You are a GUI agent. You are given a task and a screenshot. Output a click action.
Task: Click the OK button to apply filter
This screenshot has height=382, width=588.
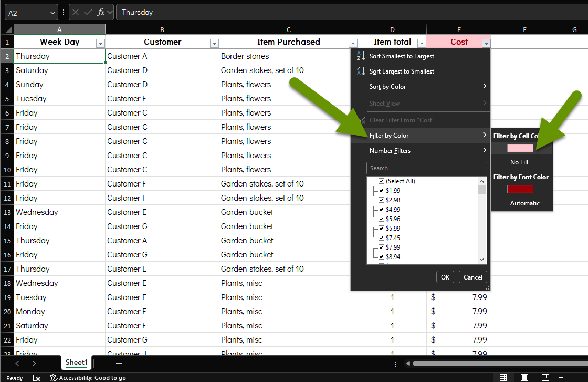[x=445, y=277]
